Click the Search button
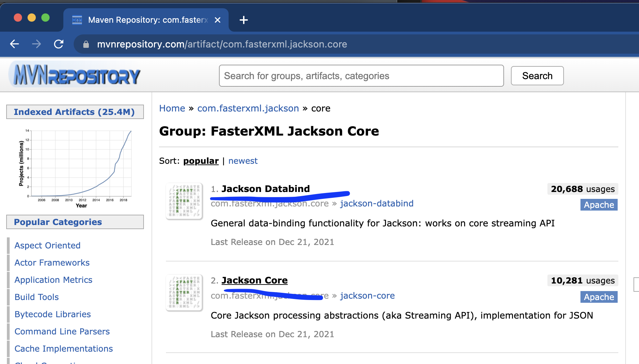 pyautogui.click(x=537, y=76)
